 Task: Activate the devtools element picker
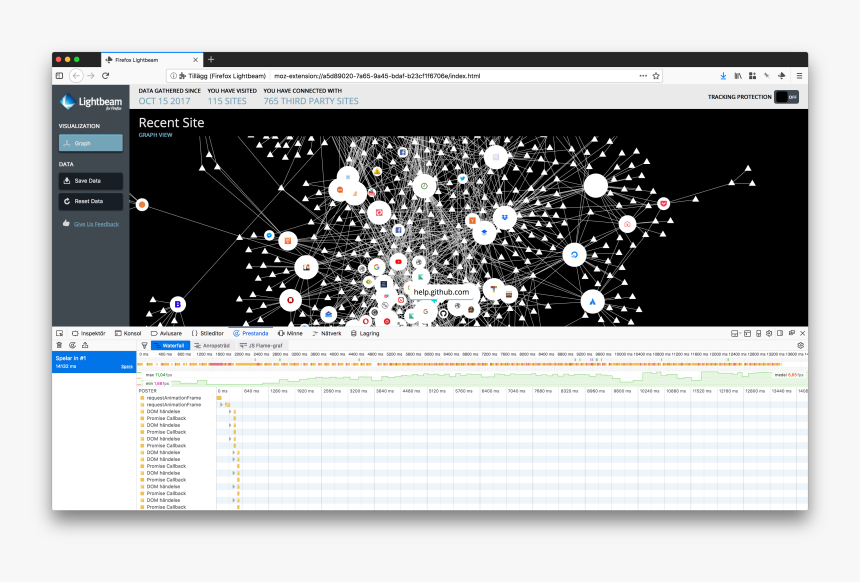(60, 333)
